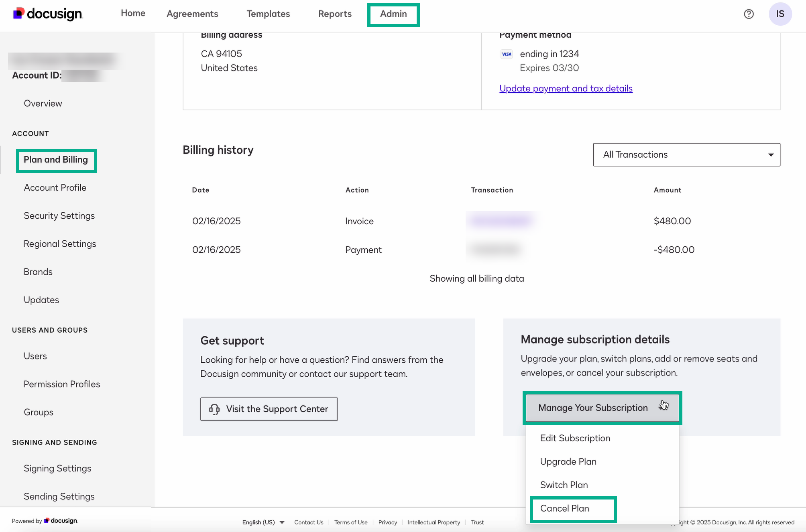This screenshot has height=532, width=806.
Task: Click Visit the Support Center
Action: pos(269,409)
